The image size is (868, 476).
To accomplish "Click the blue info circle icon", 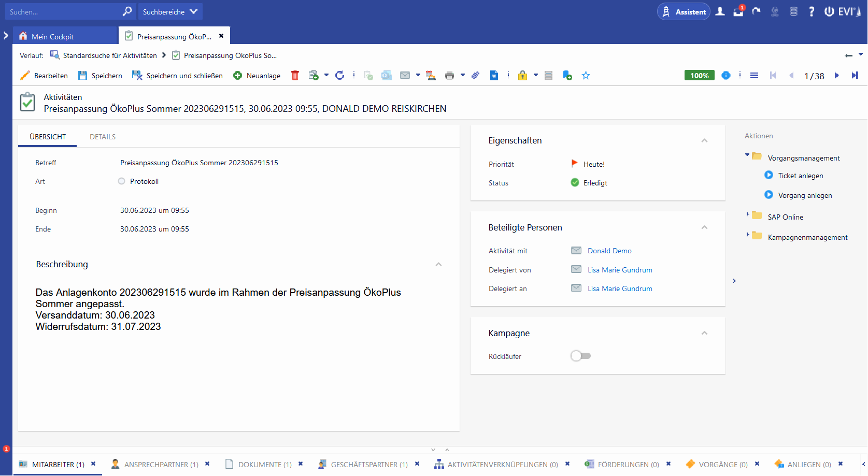I will pyautogui.click(x=725, y=76).
